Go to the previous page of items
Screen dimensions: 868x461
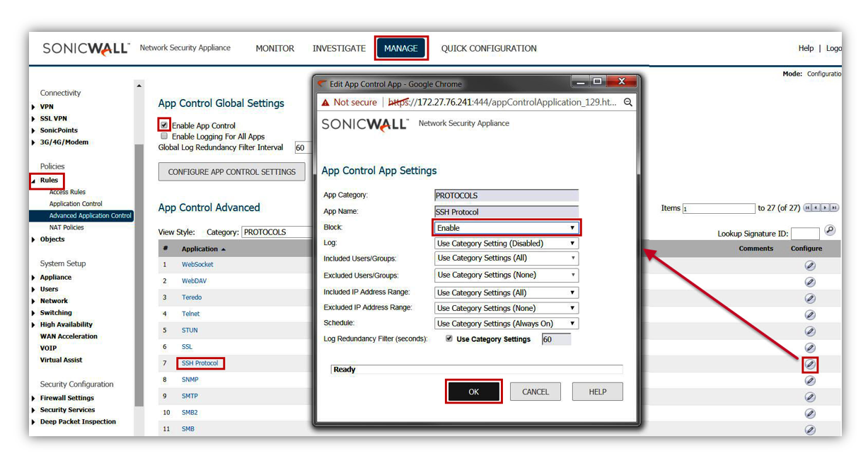click(x=816, y=208)
